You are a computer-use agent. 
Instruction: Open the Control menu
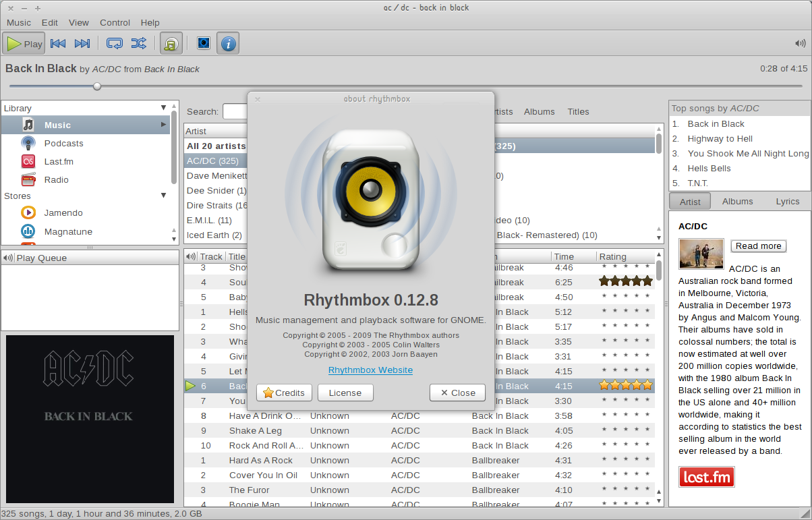(x=115, y=22)
